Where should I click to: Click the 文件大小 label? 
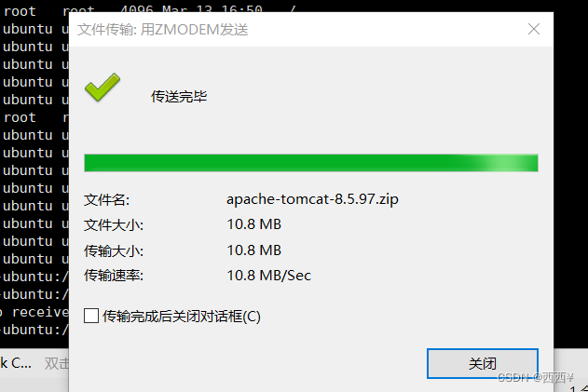(x=114, y=225)
